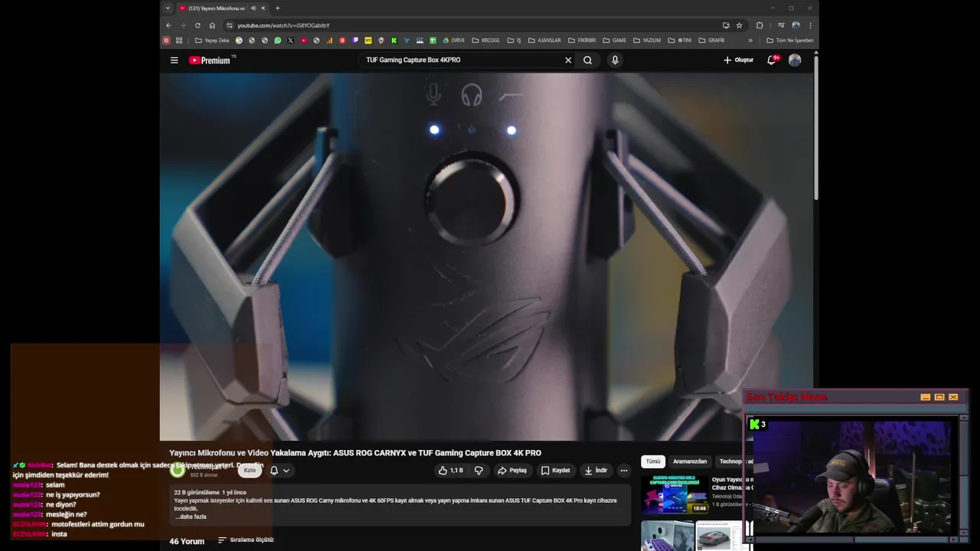Open the YouTube hamburger guide menu
Image resolution: width=980 pixels, height=551 pixels.
point(174,60)
